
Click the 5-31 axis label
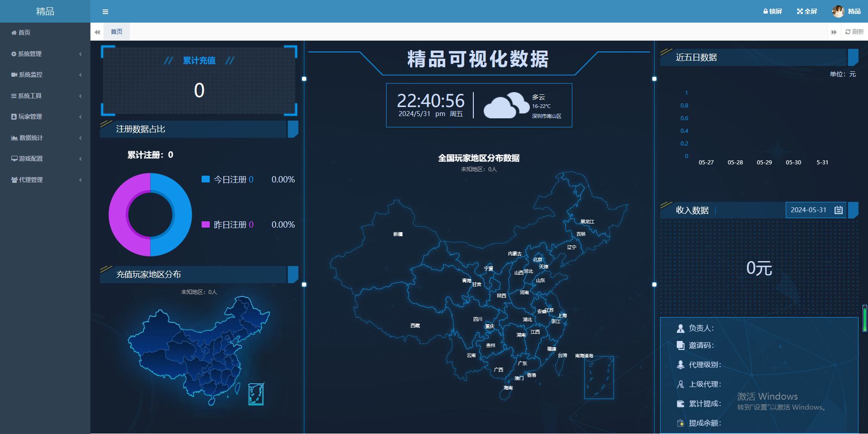tap(822, 163)
